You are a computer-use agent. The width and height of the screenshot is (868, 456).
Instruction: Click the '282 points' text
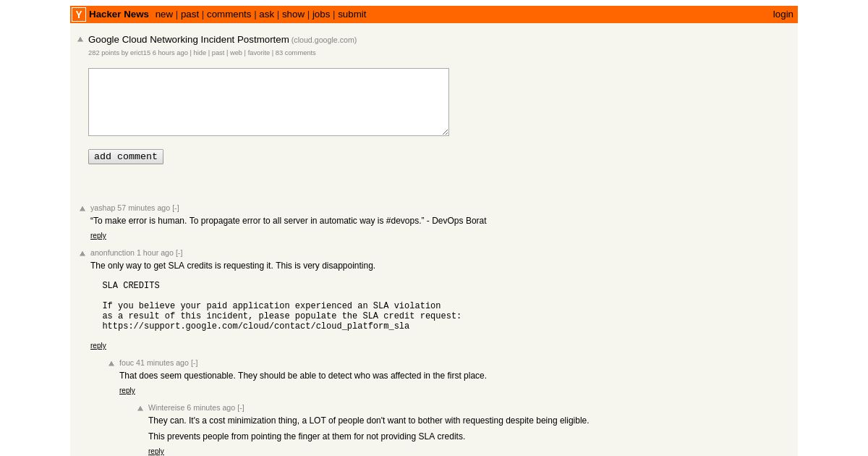point(103,53)
